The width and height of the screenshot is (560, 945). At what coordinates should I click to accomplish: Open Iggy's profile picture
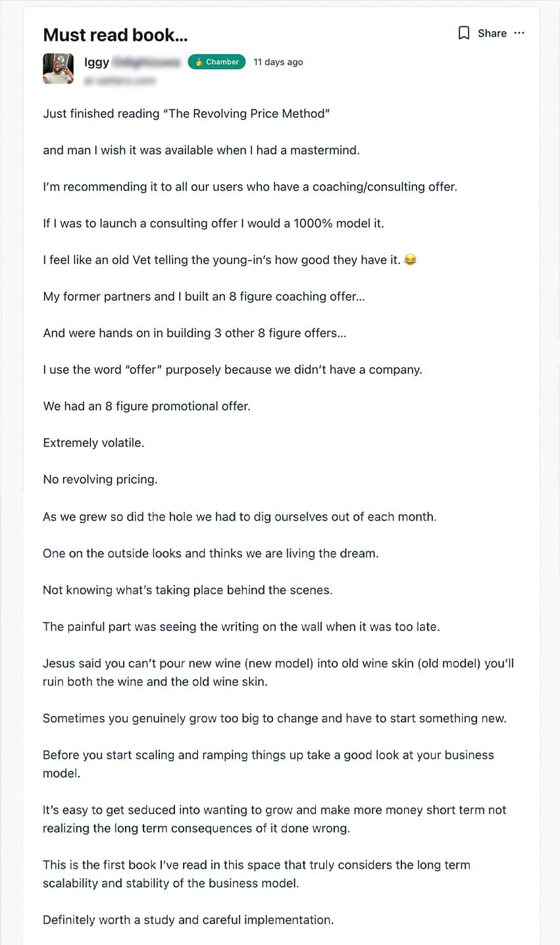59,68
